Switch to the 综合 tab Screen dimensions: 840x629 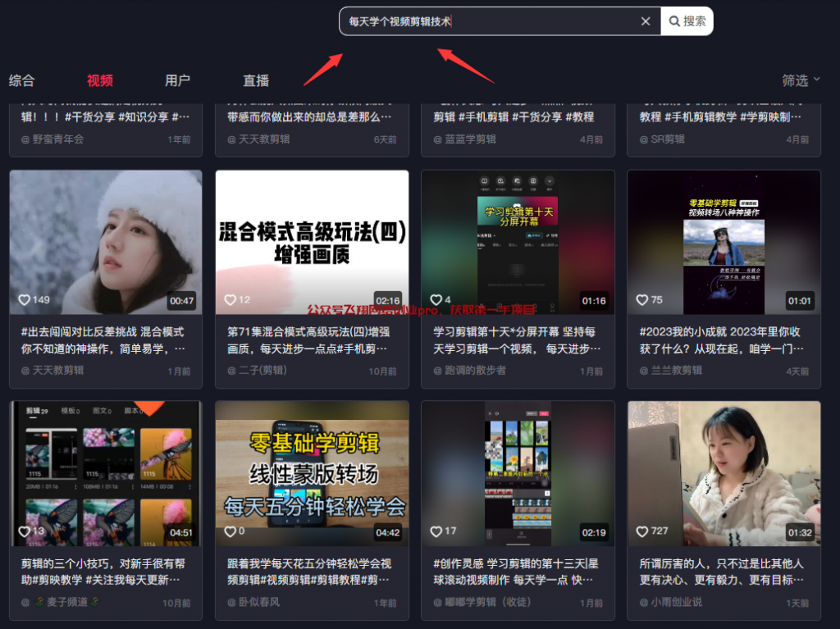coord(22,80)
